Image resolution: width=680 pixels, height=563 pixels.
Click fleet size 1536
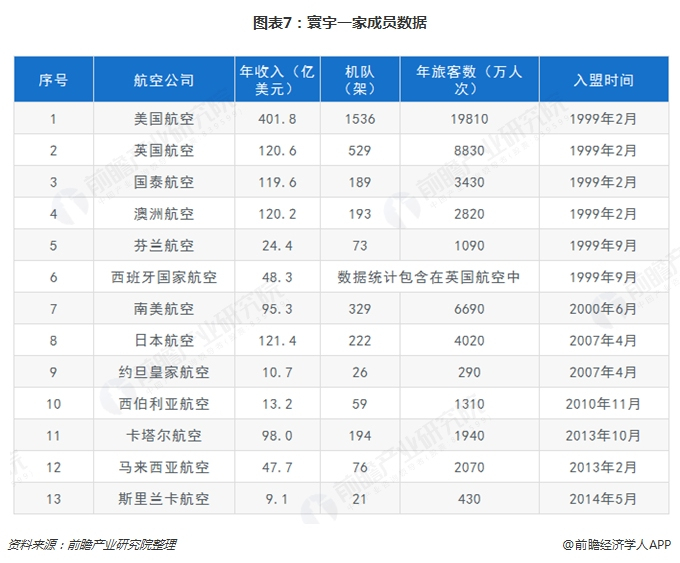click(x=360, y=119)
